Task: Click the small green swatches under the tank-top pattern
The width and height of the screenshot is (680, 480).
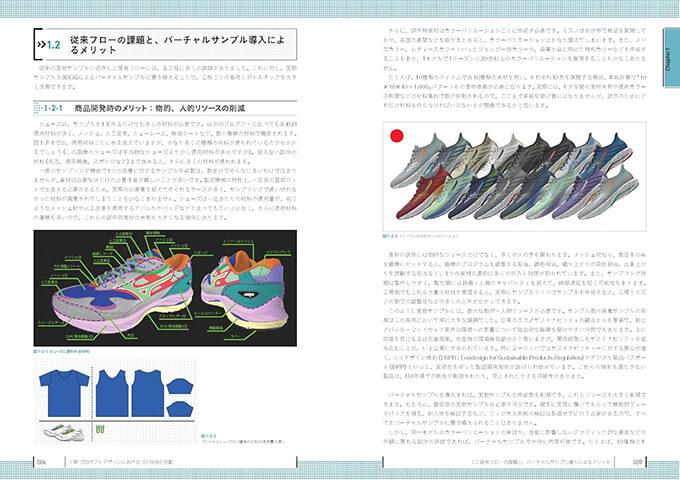Action: (x=101, y=430)
